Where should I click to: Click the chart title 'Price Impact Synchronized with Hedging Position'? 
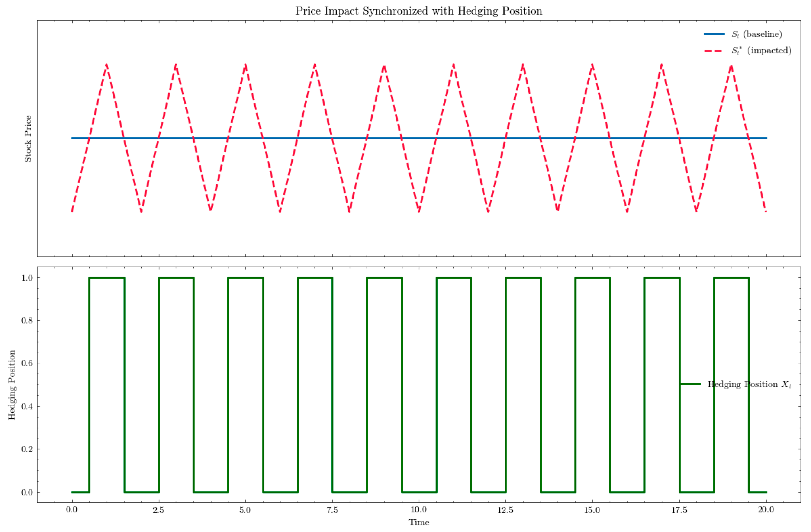(418, 11)
